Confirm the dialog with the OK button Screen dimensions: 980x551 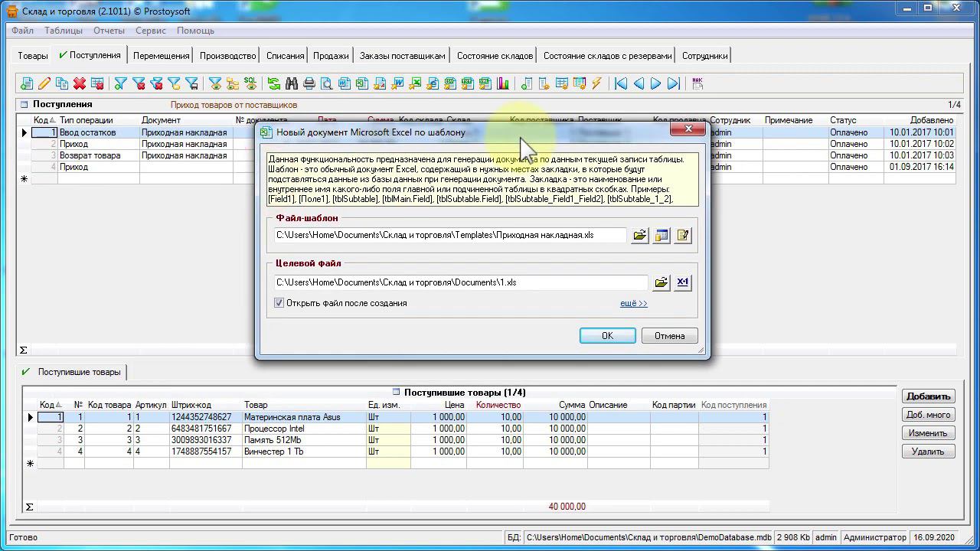click(607, 336)
